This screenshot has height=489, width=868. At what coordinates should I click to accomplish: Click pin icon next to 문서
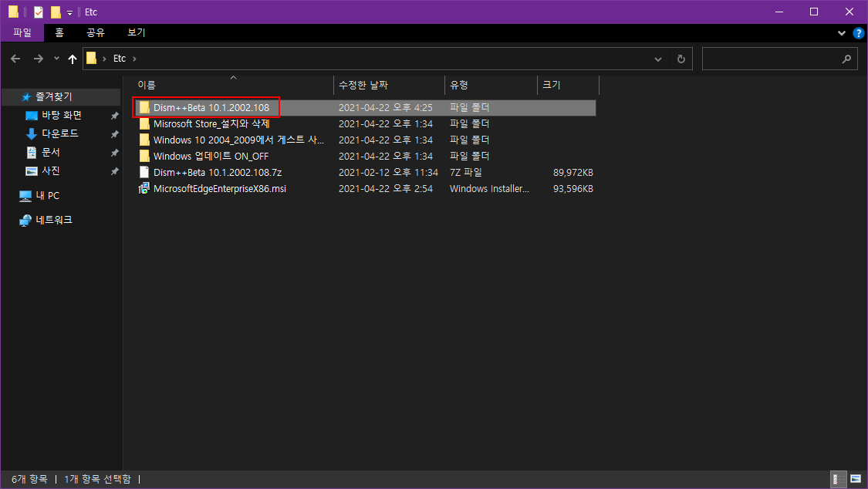click(115, 153)
